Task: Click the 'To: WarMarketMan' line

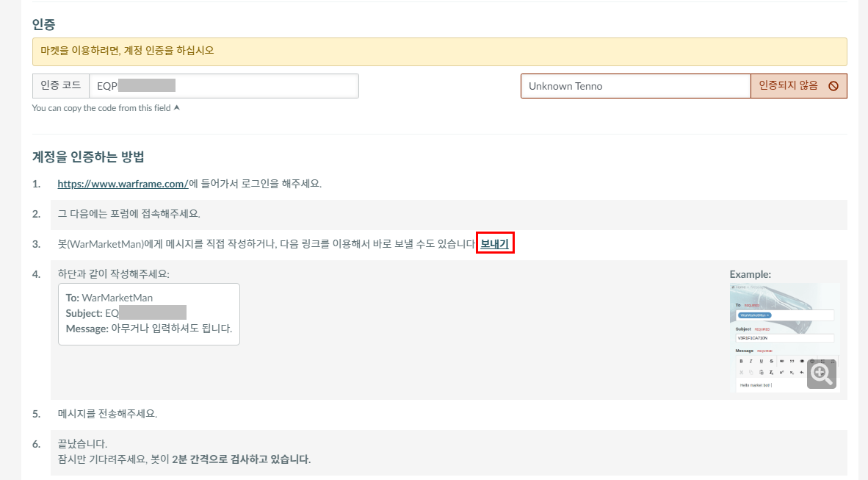Action: click(109, 298)
